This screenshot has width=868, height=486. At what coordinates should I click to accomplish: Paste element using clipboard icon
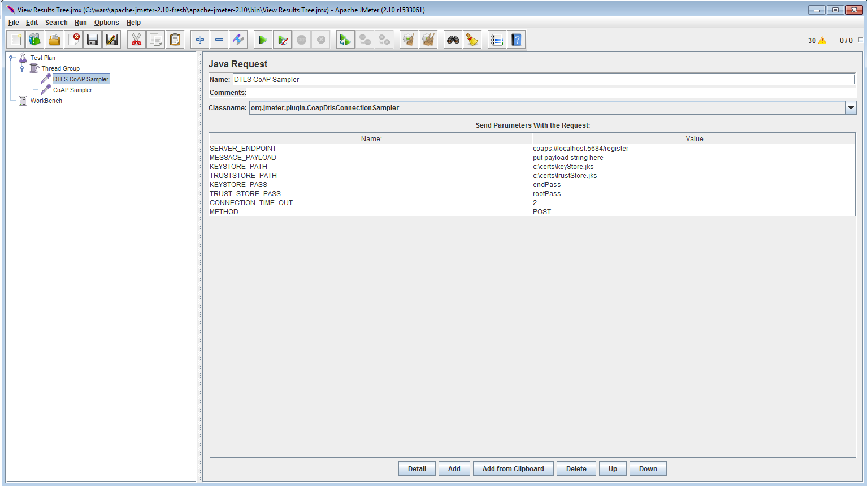[x=175, y=40]
